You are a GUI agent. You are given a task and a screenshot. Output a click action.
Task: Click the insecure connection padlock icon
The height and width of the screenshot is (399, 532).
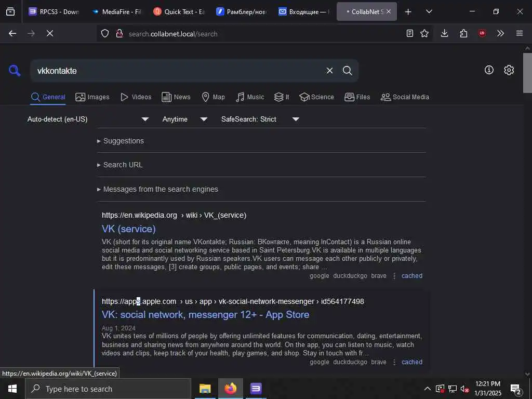point(119,33)
